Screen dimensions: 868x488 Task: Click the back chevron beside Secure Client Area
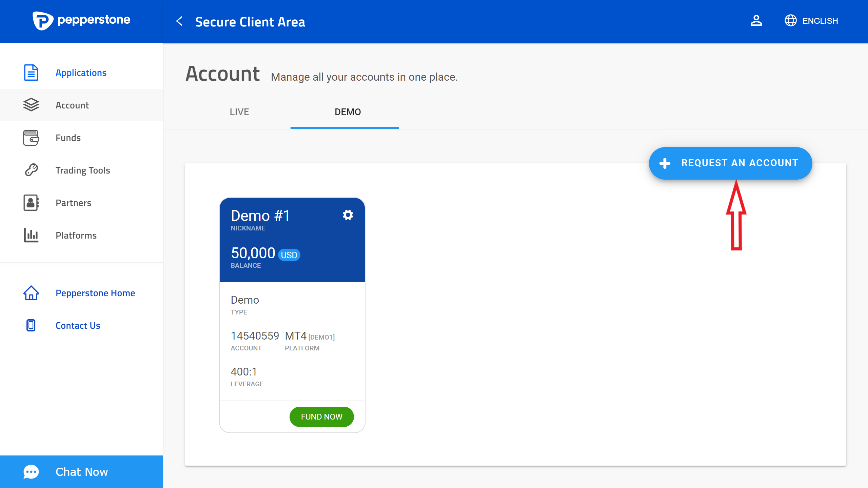coord(180,21)
